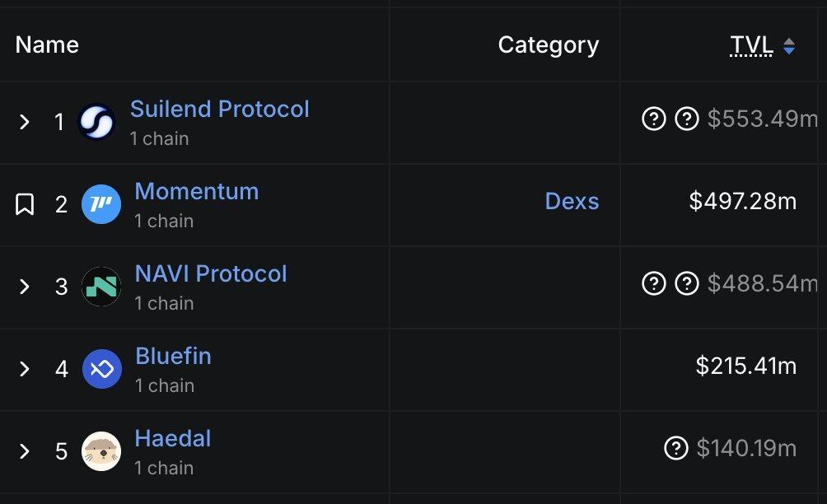
Task: Expand the Bluefin row chevron
Action: pyautogui.click(x=25, y=369)
